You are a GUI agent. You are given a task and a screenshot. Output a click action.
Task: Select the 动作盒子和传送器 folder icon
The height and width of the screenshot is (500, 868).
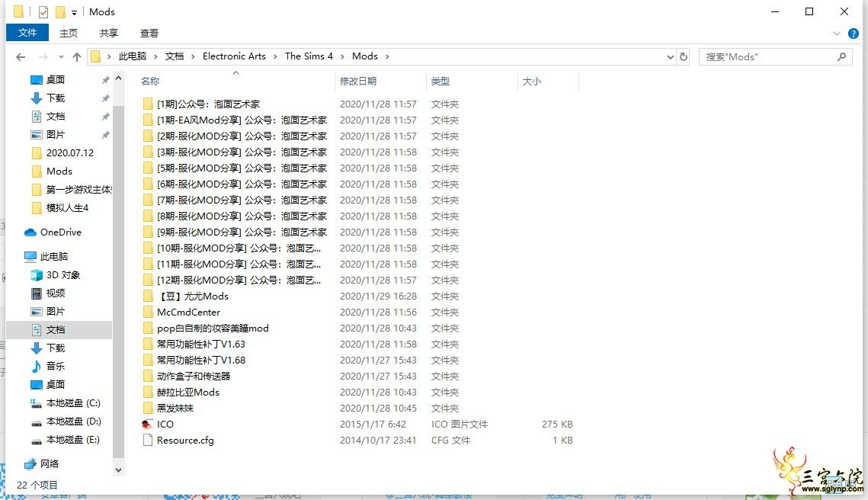pos(148,377)
